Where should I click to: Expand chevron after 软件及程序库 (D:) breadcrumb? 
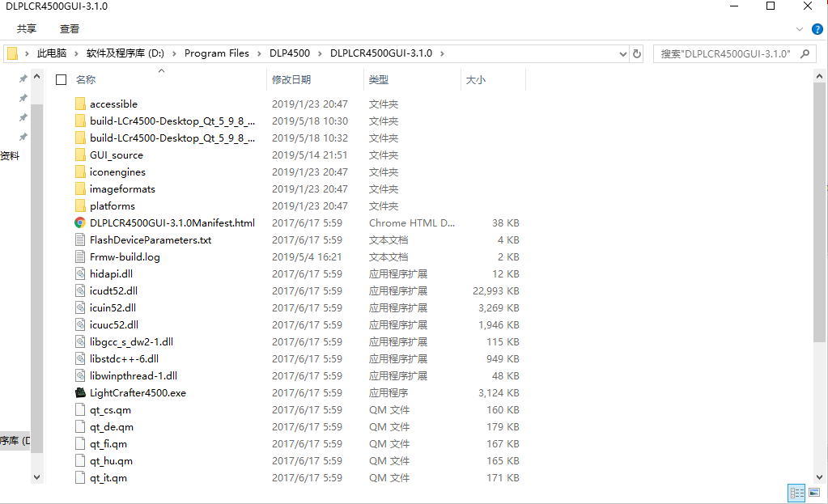point(174,54)
